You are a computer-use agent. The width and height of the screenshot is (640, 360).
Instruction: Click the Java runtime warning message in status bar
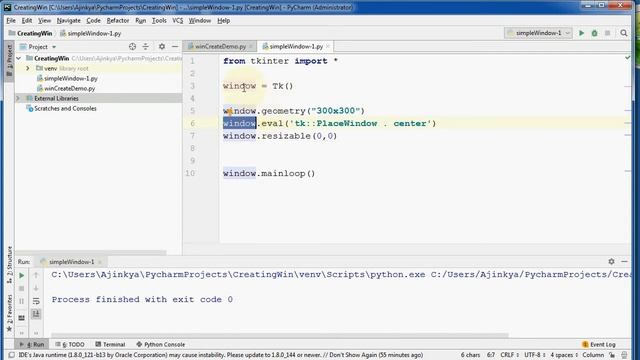click(x=221, y=355)
